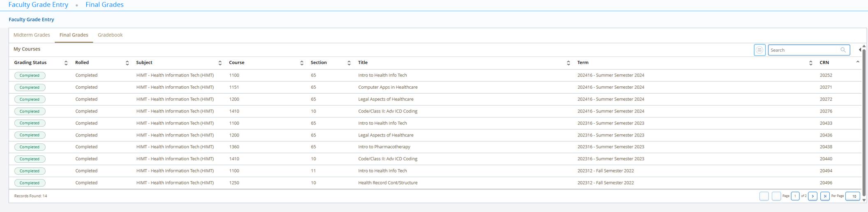
Task: Click Faculty Grade Entry page heading
Action: tap(31, 19)
